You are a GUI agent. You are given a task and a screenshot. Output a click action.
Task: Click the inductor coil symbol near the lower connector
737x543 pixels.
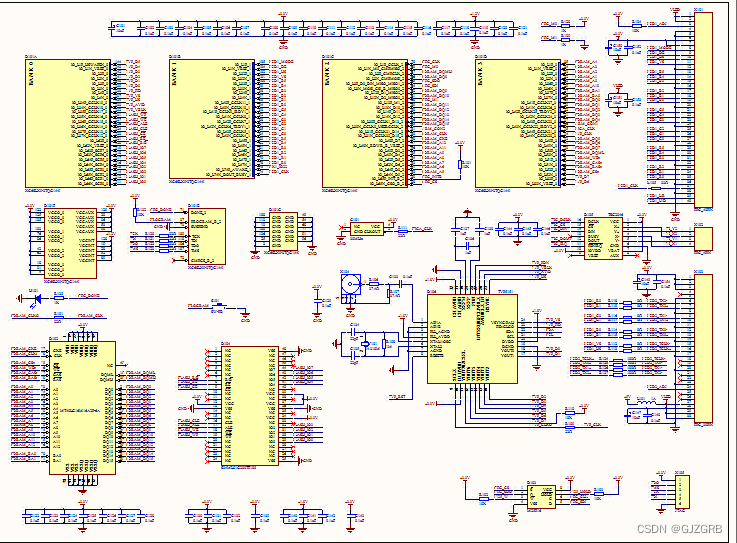point(646,403)
